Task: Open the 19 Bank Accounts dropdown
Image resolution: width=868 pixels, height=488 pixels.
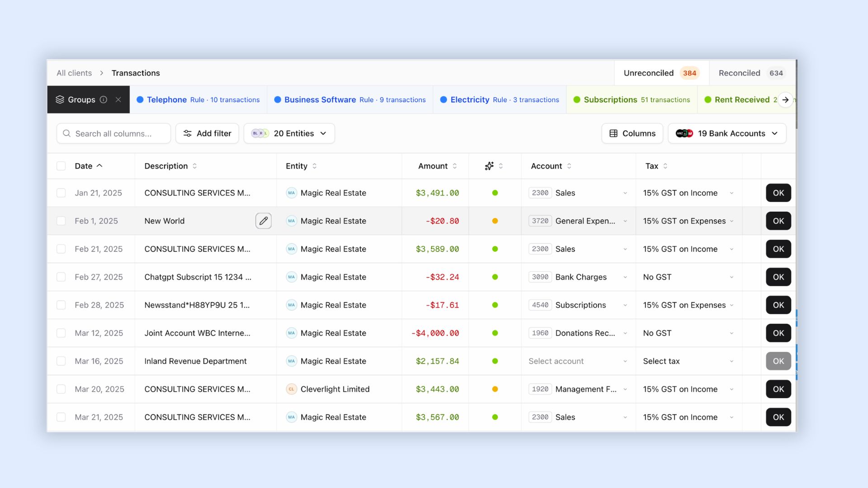Action: [x=727, y=133]
